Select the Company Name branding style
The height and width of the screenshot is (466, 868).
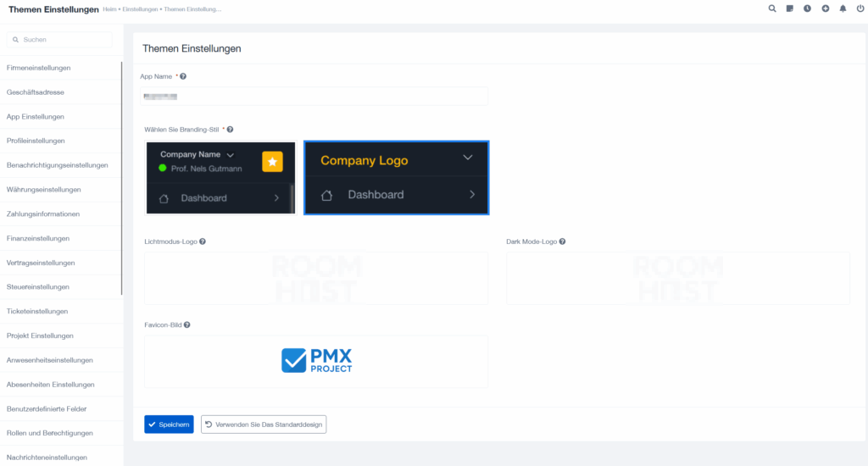pyautogui.click(x=220, y=177)
